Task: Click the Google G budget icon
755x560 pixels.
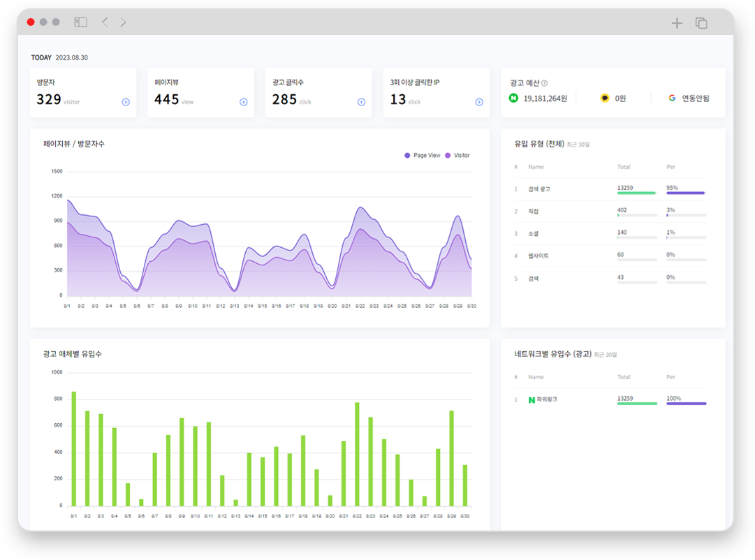Action: click(672, 98)
